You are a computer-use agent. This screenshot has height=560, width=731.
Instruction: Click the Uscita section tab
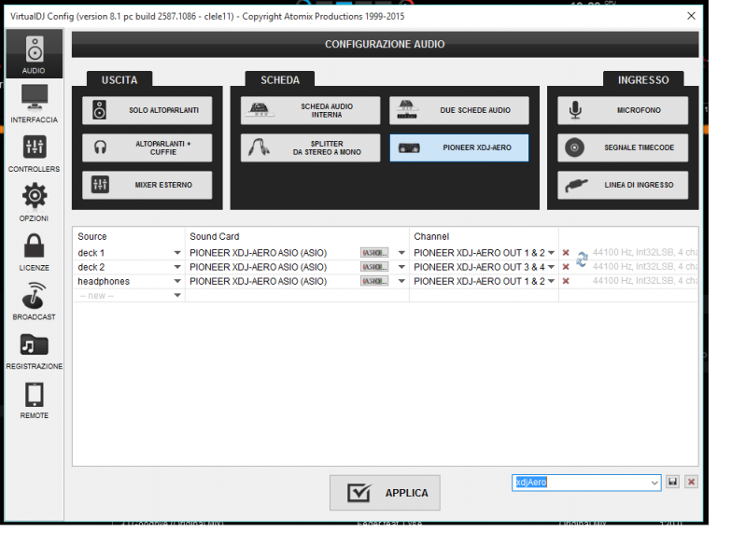click(119, 79)
